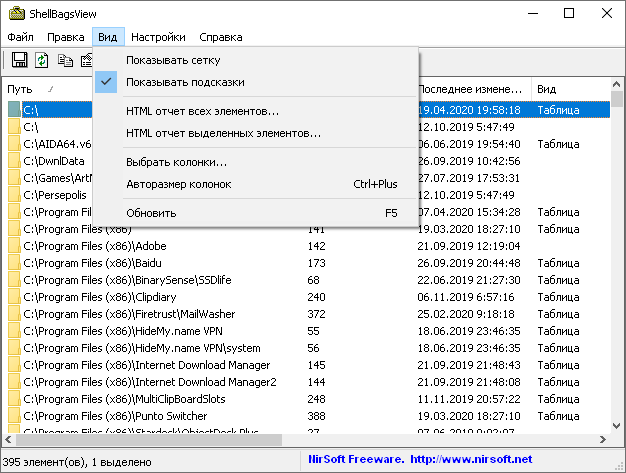Click the horizontal scrollbar thumb
The height and width of the screenshot is (473, 626).
coord(149,439)
